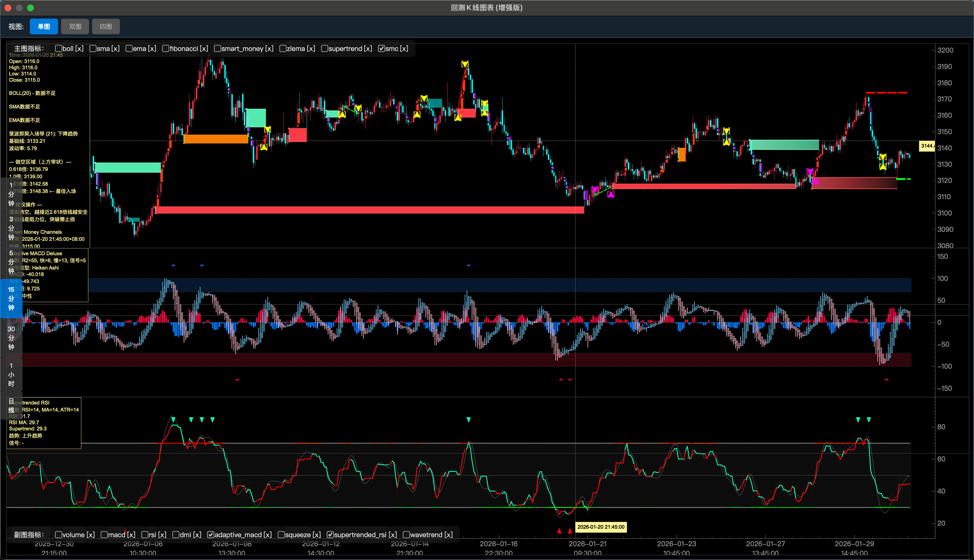Click the red buy arrow below RSI panel

(x=559, y=531)
